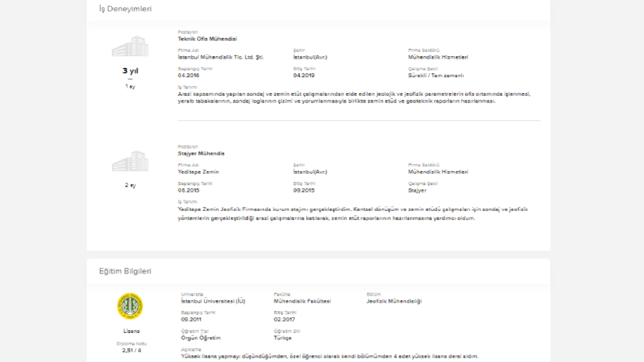Viewport: 644px width, 362px height.
Task: Click start date 08.2015
Action: coord(188,191)
